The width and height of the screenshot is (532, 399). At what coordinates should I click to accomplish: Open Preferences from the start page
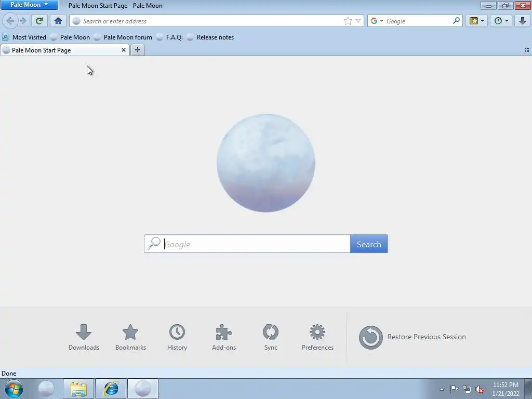coord(317,337)
